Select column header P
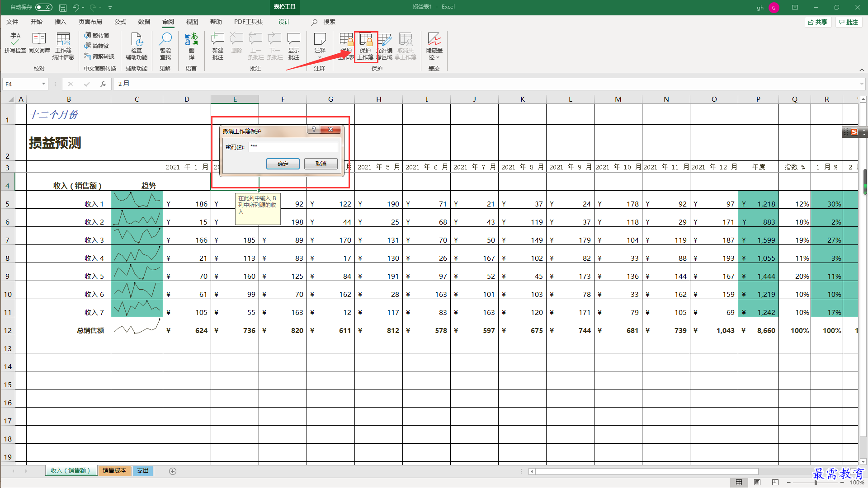 coord(758,99)
